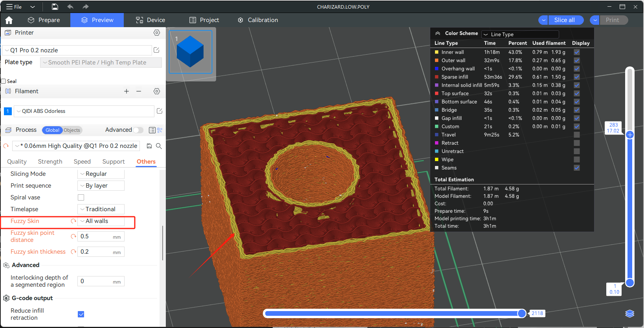
Task: Open the Print sequence dropdown
Action: (x=101, y=186)
